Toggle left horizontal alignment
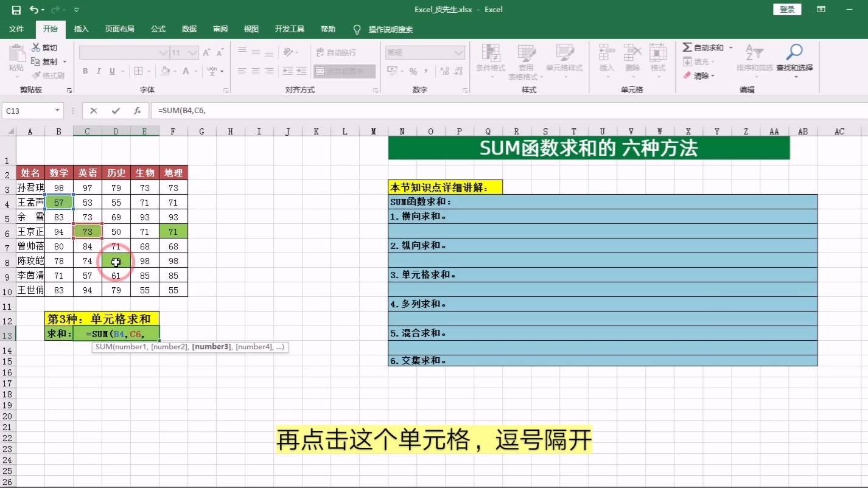Viewport: 868px width, 488px height. 242,71
